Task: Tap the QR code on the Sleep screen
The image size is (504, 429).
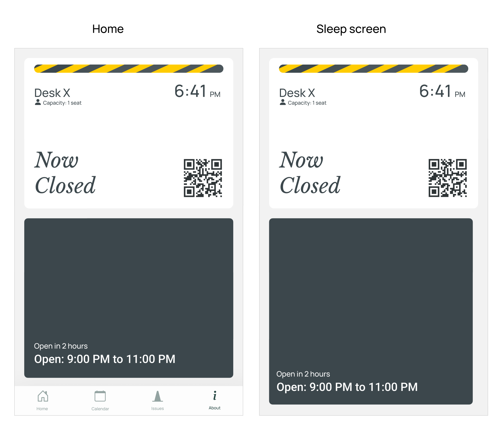Action: click(447, 178)
